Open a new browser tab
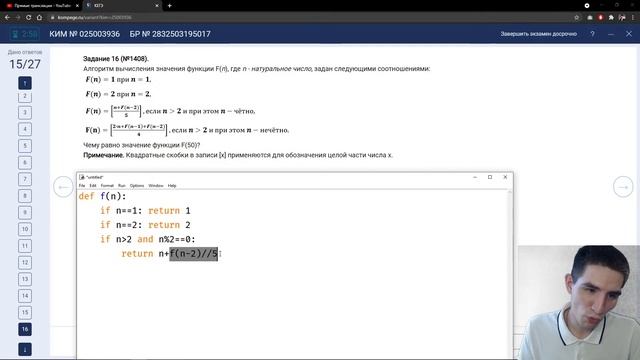Image resolution: width=640 pixels, height=360 pixels. (x=169, y=6)
